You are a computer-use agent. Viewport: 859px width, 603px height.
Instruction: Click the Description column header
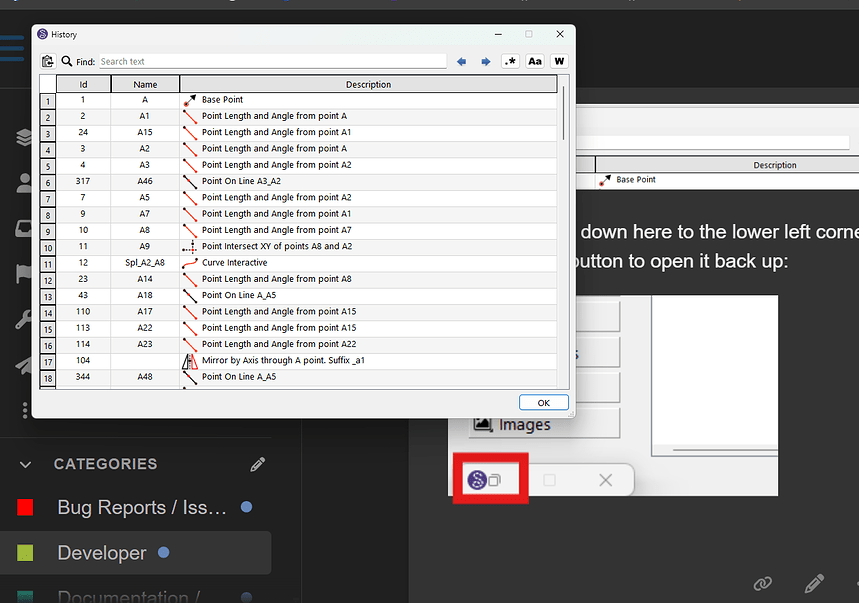click(x=368, y=84)
